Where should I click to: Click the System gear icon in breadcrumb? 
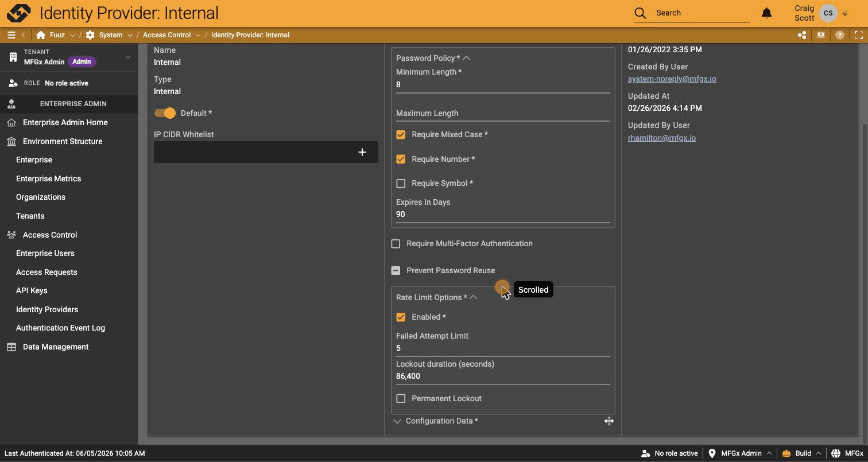pos(90,35)
